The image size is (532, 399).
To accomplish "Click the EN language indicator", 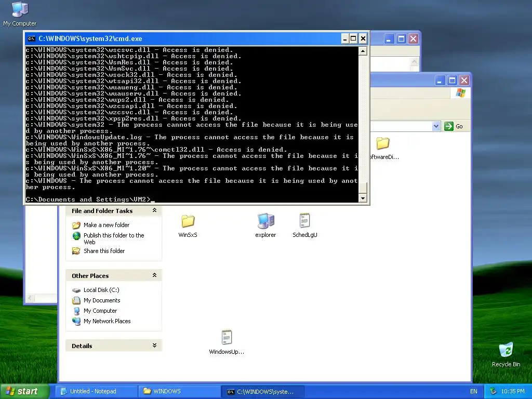I will (474, 392).
